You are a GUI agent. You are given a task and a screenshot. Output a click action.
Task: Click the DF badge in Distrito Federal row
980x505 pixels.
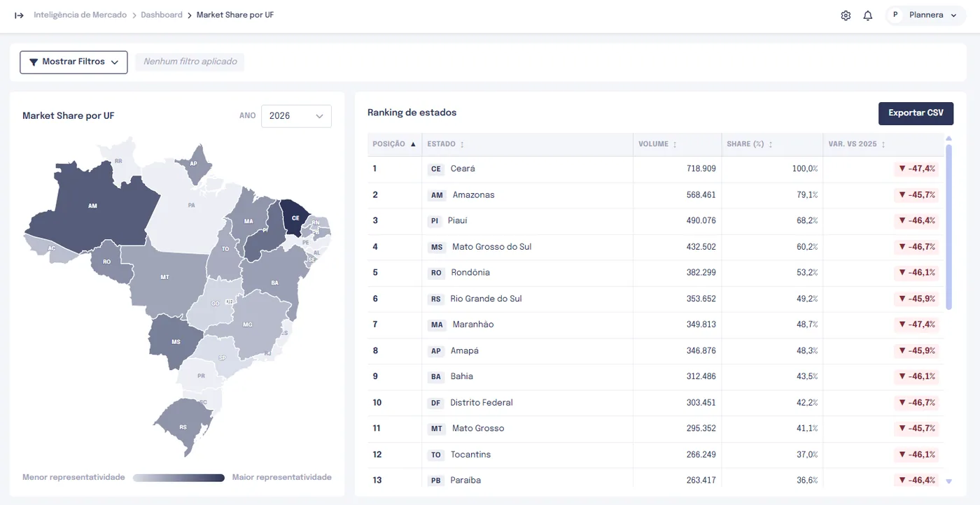(436, 403)
